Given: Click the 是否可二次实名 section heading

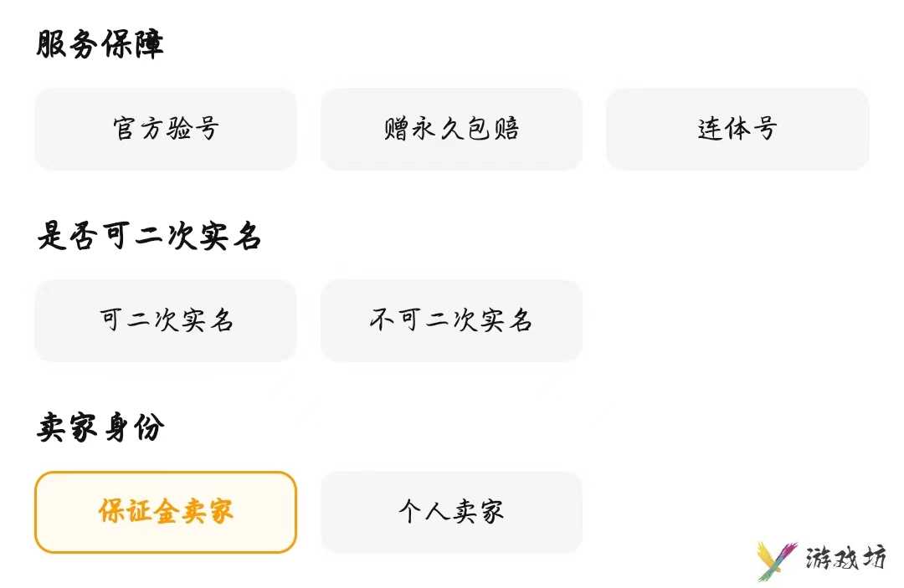Looking at the screenshot, I should [x=149, y=236].
